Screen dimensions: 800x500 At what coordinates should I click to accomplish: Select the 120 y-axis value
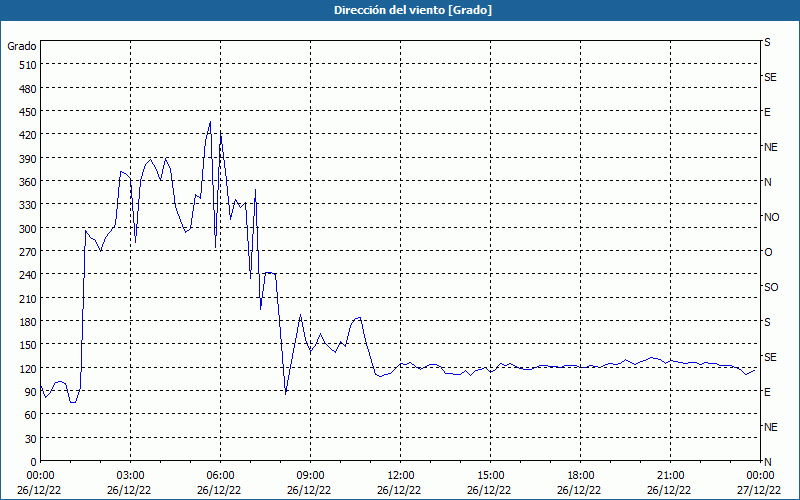[28, 369]
